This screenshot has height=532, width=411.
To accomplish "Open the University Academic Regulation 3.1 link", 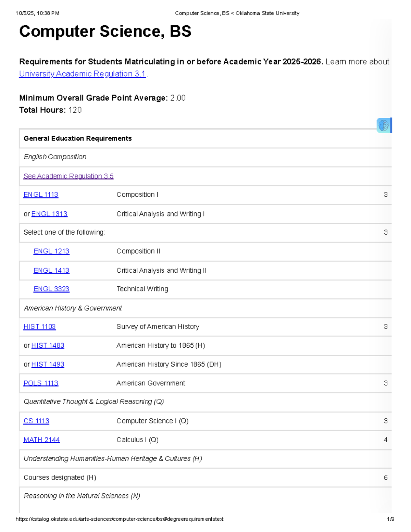I will [82, 74].
